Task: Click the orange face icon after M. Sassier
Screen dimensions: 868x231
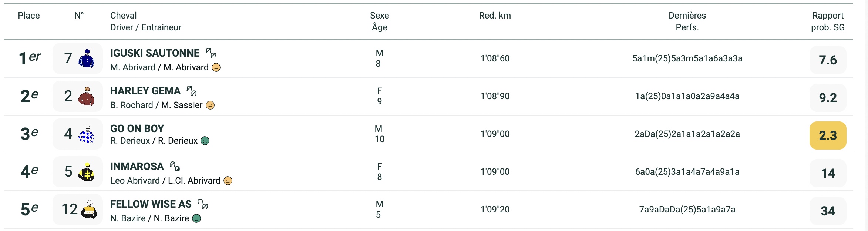Action: 210,105
